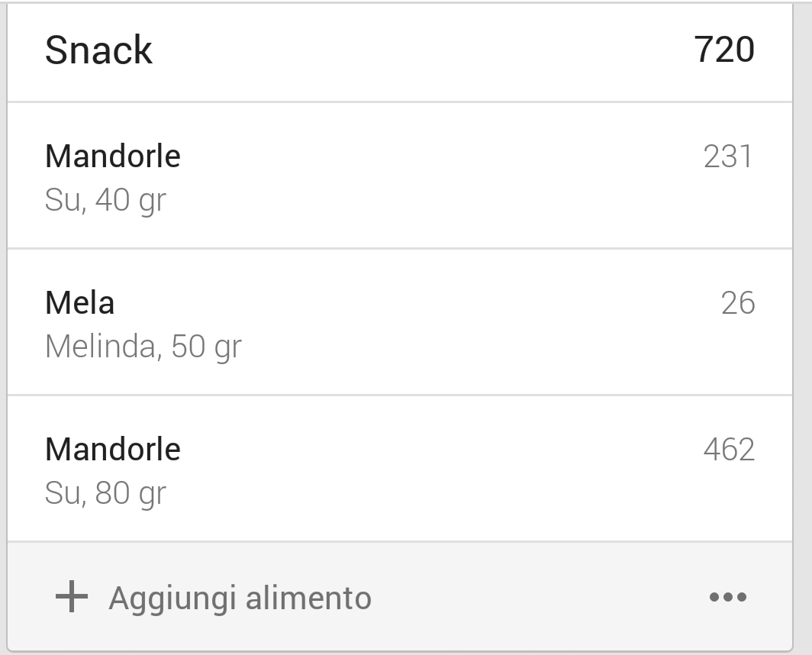812x655 pixels.
Task: Open the Mandorle 40 gr entry
Action: coord(400,176)
